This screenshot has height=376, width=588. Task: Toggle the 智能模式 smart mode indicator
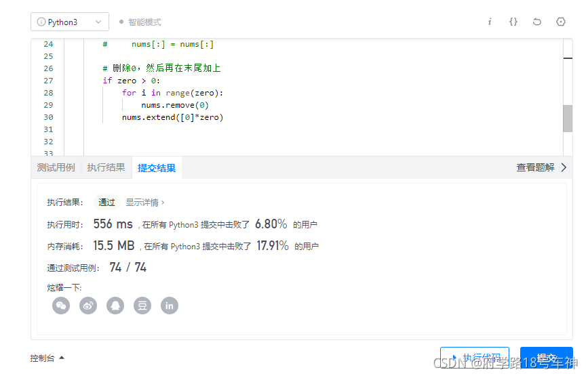tap(140, 22)
